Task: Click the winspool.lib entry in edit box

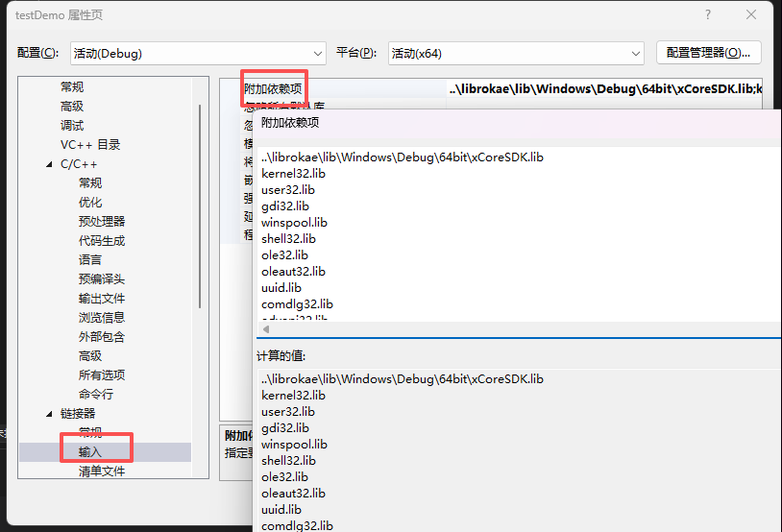Action: pos(294,222)
